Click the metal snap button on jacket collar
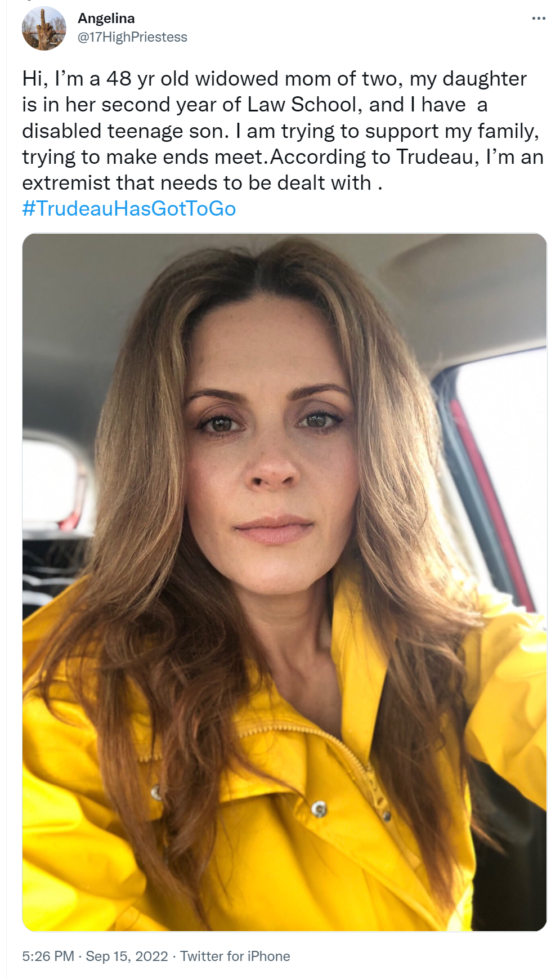The height and width of the screenshot is (979, 560). [x=319, y=809]
